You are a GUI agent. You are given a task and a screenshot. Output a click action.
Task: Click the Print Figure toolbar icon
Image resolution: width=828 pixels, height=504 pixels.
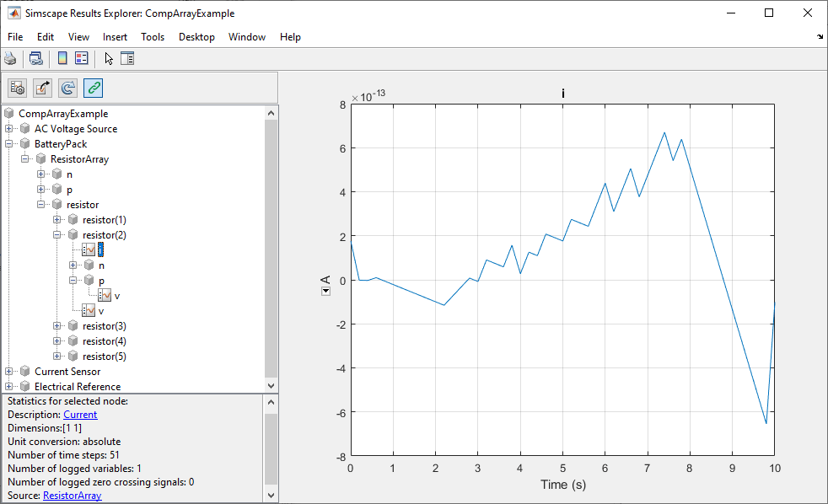[10, 58]
